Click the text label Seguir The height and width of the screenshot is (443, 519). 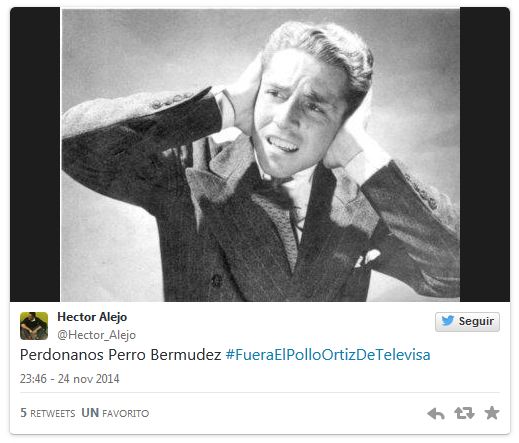476,321
